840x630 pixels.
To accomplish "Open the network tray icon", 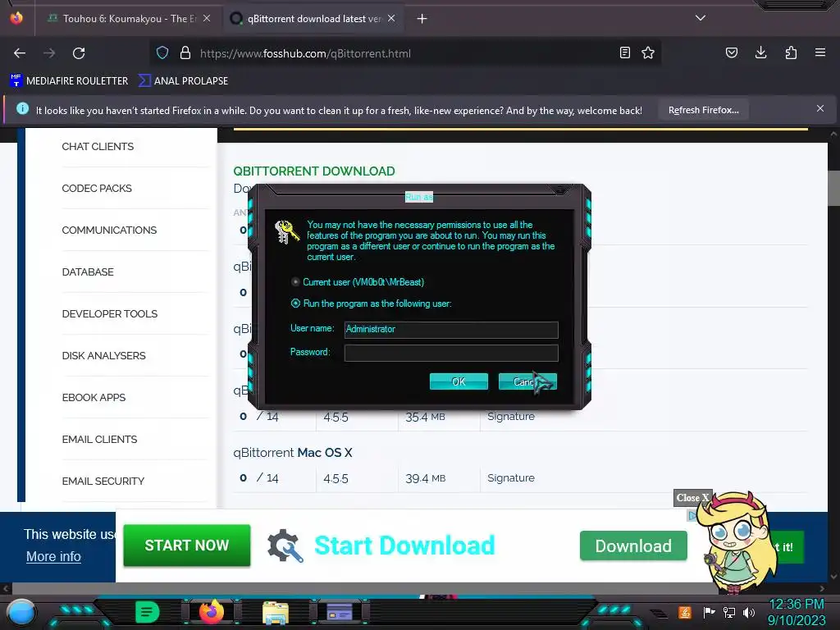I will pos(729,612).
